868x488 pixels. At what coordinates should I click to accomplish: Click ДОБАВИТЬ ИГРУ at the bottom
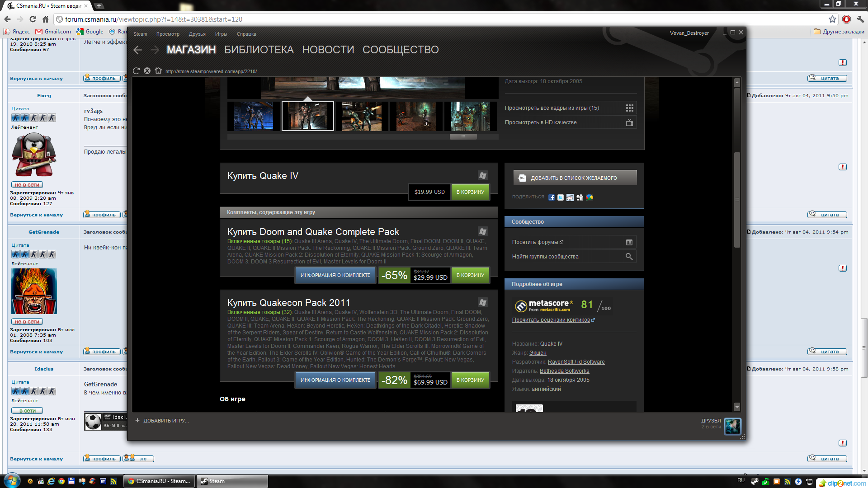[x=162, y=421]
